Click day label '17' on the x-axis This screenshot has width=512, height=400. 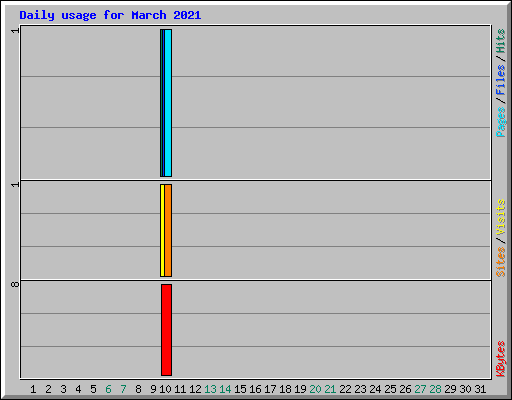[270, 389]
